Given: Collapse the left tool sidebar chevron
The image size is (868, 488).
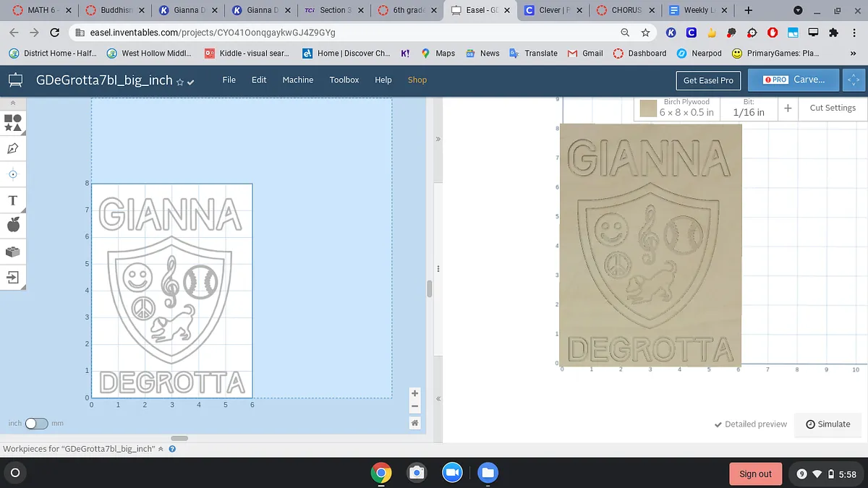Looking at the screenshot, I should [x=12, y=103].
